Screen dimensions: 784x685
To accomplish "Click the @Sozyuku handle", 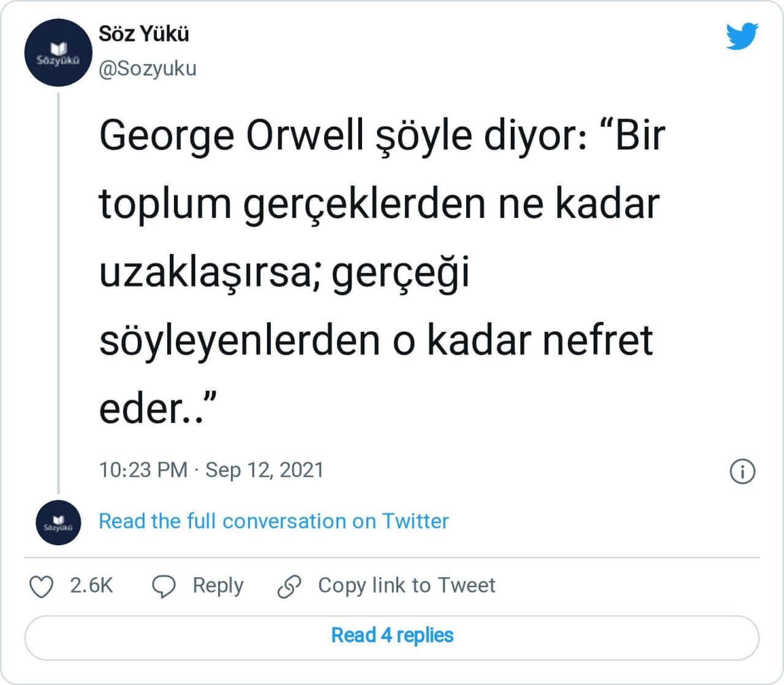I will click(148, 69).
